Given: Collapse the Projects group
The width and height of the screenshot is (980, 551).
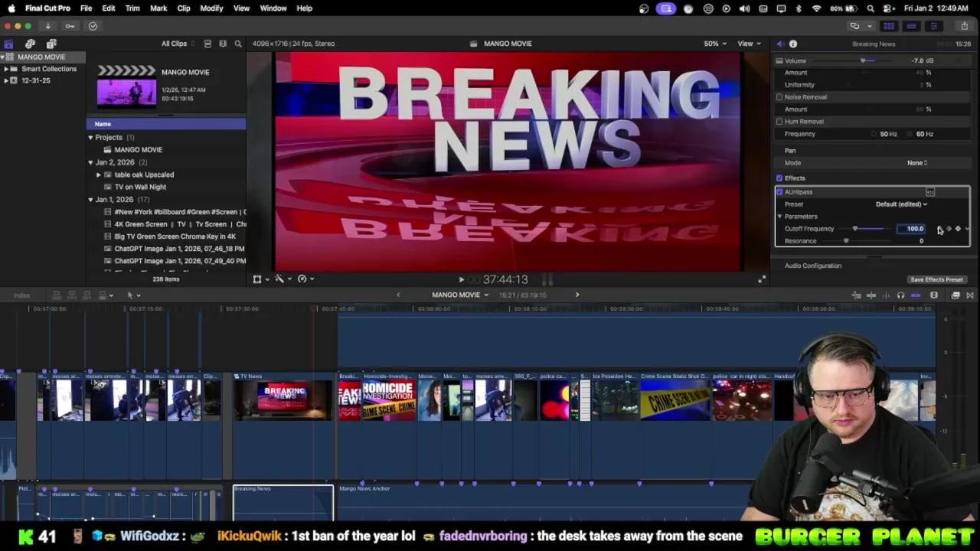Looking at the screenshot, I should 90,138.
